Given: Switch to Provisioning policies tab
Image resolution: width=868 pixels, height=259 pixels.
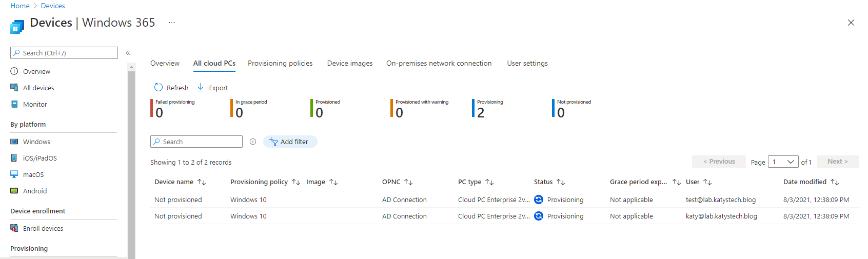Looking at the screenshot, I should (x=280, y=63).
